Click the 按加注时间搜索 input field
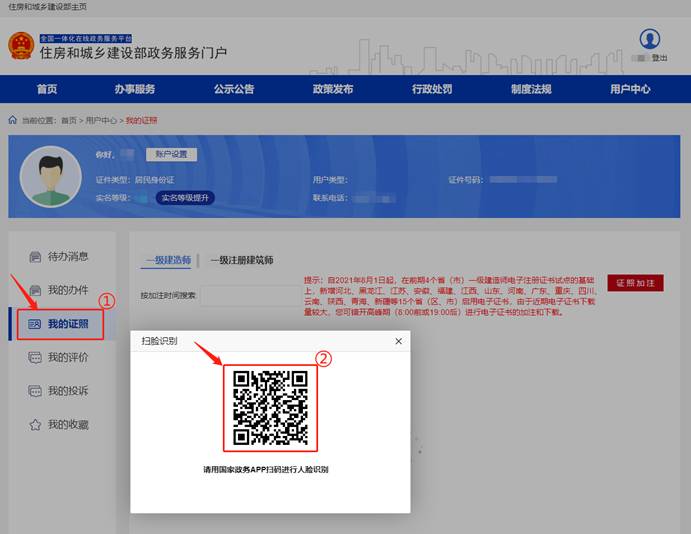The height and width of the screenshot is (534, 691). (x=250, y=296)
